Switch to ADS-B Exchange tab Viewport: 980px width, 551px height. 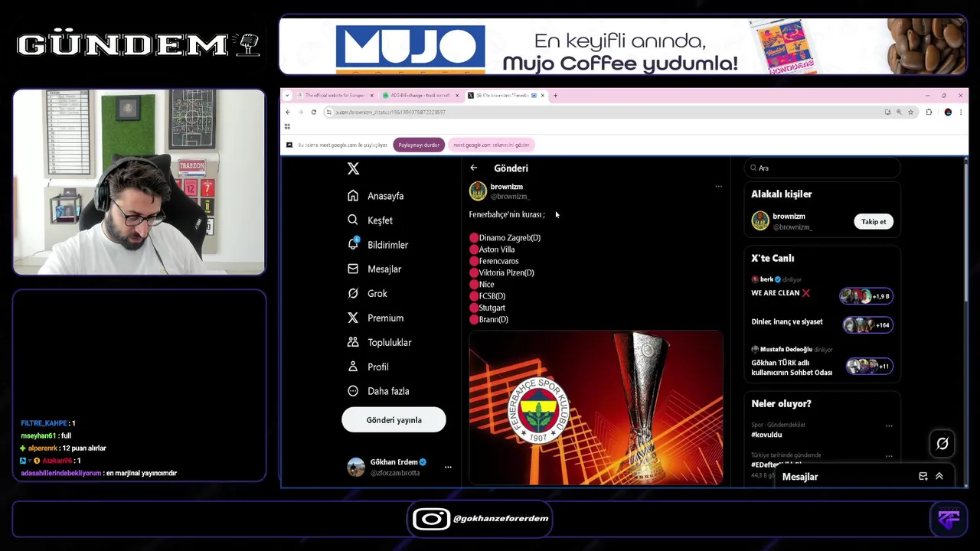click(420, 96)
